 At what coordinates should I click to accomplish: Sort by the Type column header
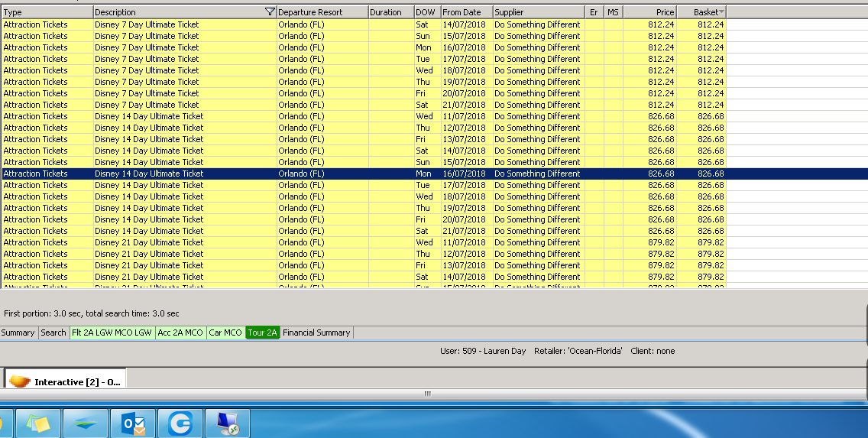coord(47,12)
